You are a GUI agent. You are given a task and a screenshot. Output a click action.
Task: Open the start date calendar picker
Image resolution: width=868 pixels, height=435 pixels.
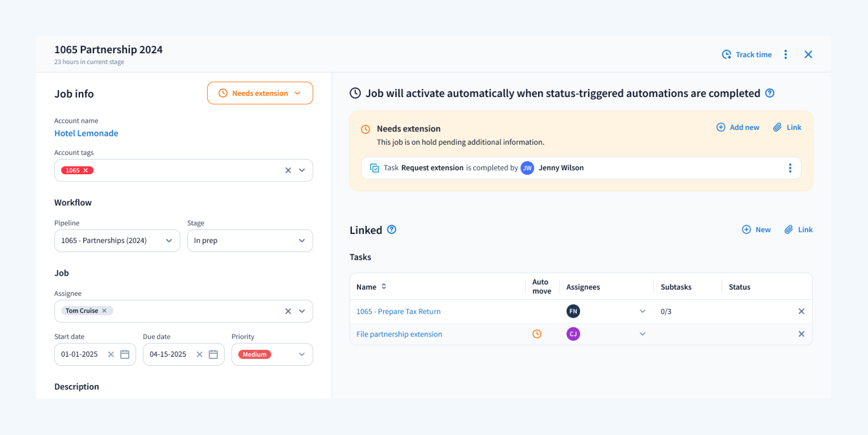coord(125,355)
